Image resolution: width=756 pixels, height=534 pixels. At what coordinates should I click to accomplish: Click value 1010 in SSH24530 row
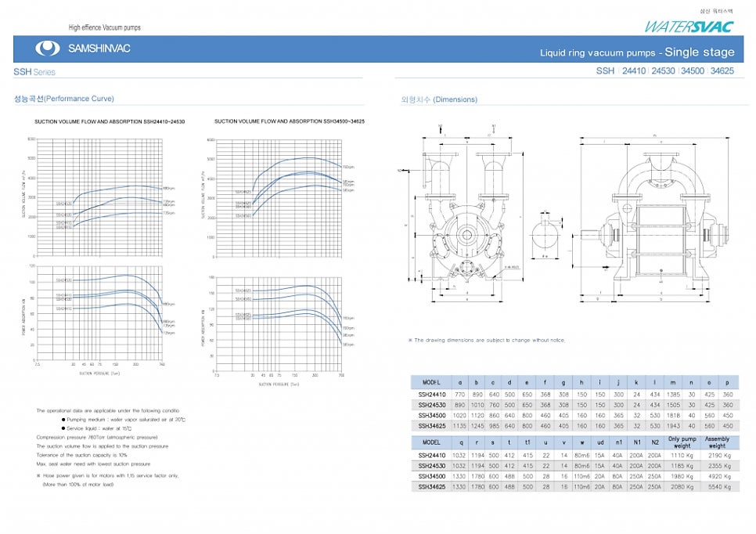(477, 406)
